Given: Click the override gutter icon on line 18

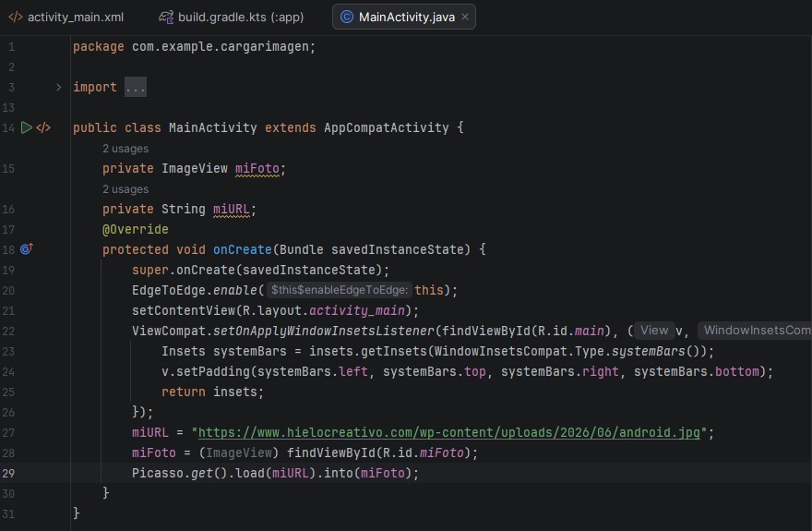Looking at the screenshot, I should [27, 249].
